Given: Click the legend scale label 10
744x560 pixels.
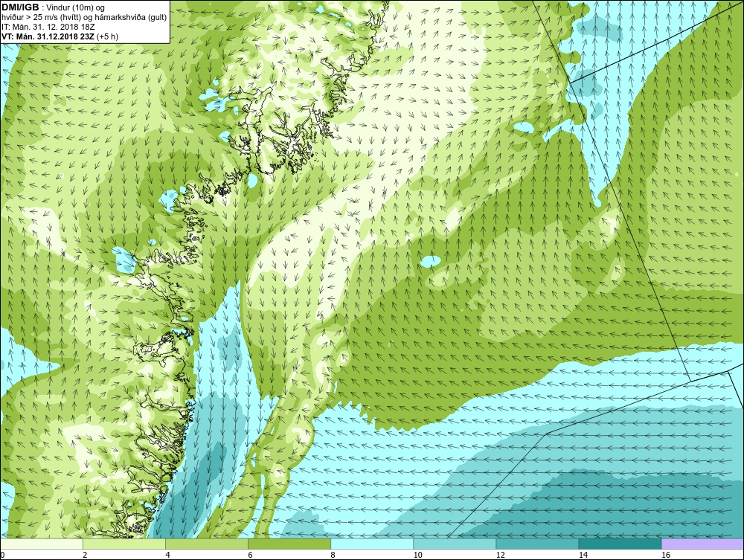Looking at the screenshot, I should (417, 556).
